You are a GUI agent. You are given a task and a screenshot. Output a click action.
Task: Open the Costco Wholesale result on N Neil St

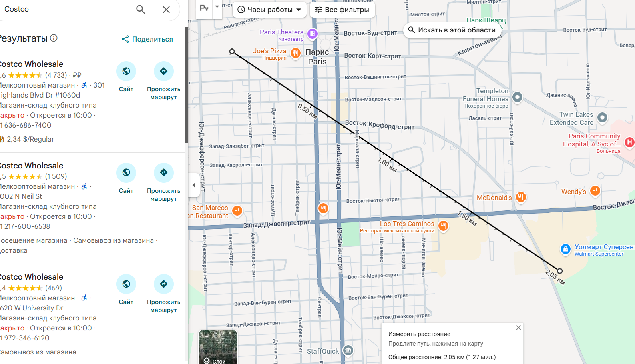tap(32, 166)
